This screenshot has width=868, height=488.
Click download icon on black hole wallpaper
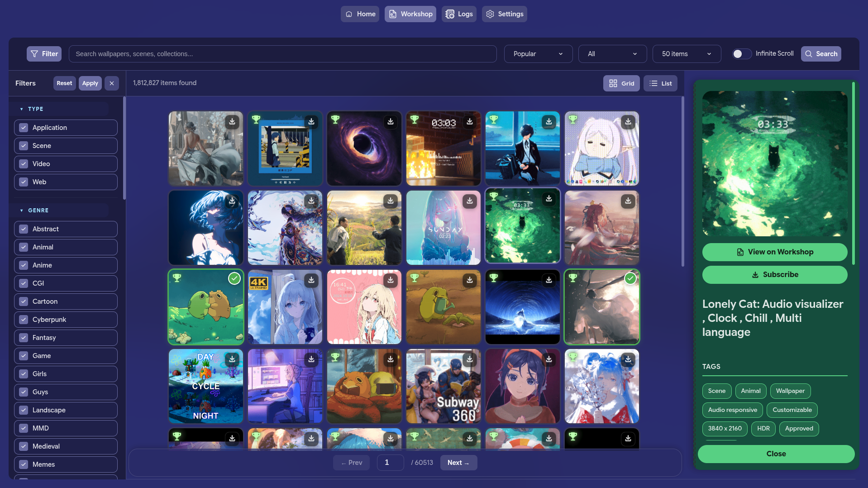(x=391, y=122)
